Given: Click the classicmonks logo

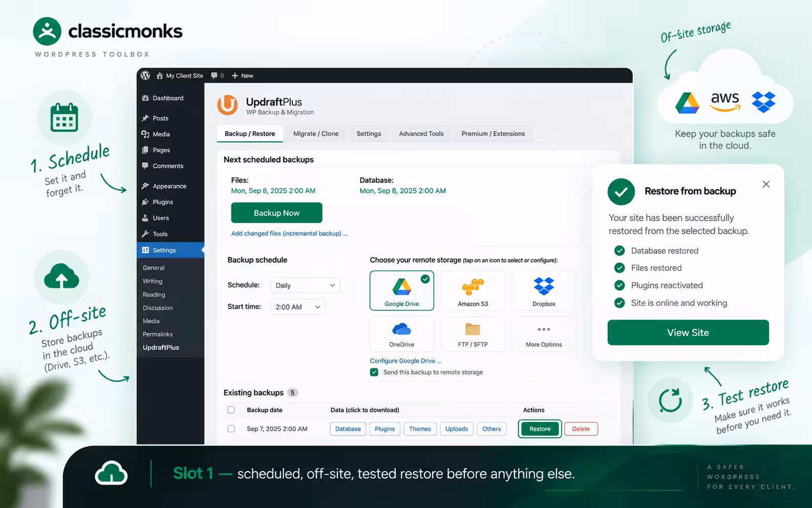Looking at the screenshot, I should click(x=108, y=31).
